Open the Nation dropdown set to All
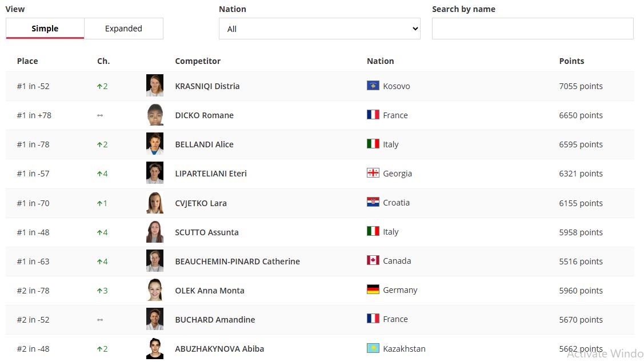Viewport: 644px width, 362px height. point(319,29)
